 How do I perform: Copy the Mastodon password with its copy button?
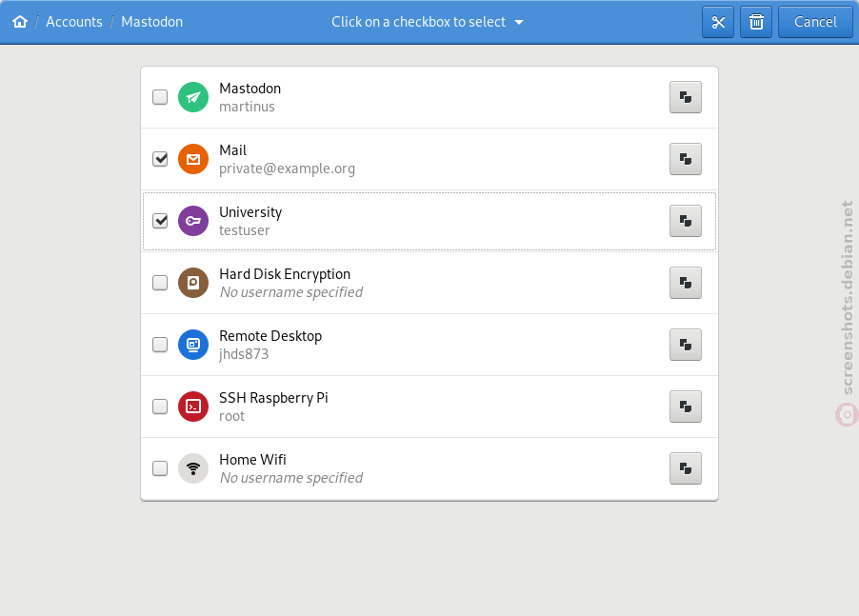click(686, 97)
